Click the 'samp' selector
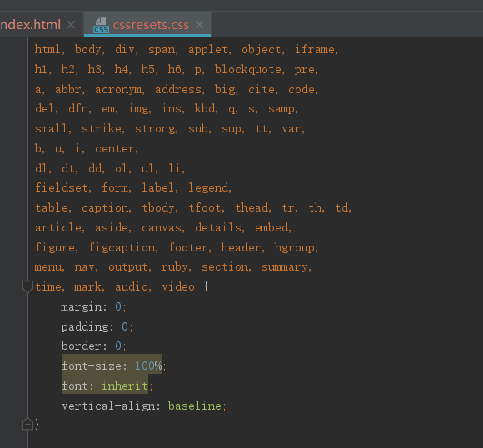Viewport: 483px width, 448px height. 281,109
